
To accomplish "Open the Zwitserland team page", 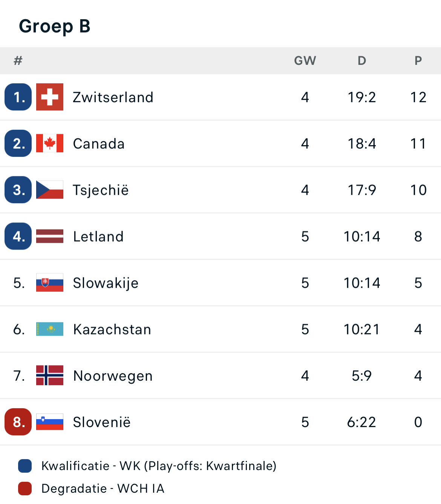I will click(x=113, y=97).
